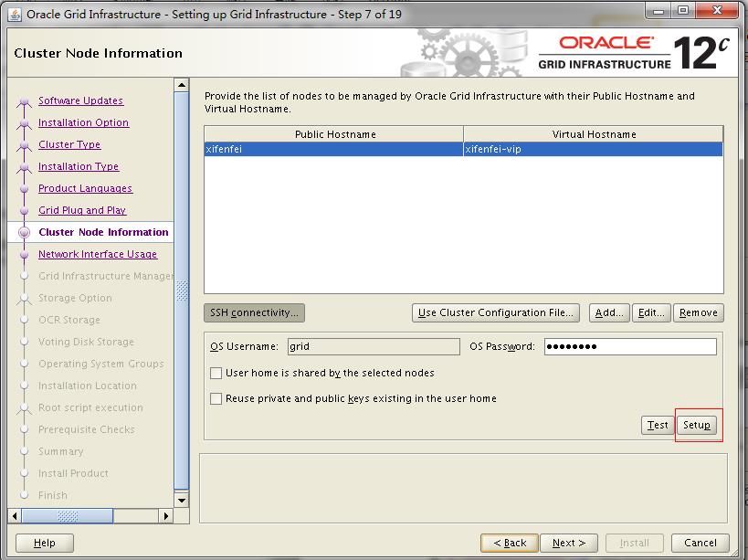Click the step list down scroll arrow

(181, 501)
